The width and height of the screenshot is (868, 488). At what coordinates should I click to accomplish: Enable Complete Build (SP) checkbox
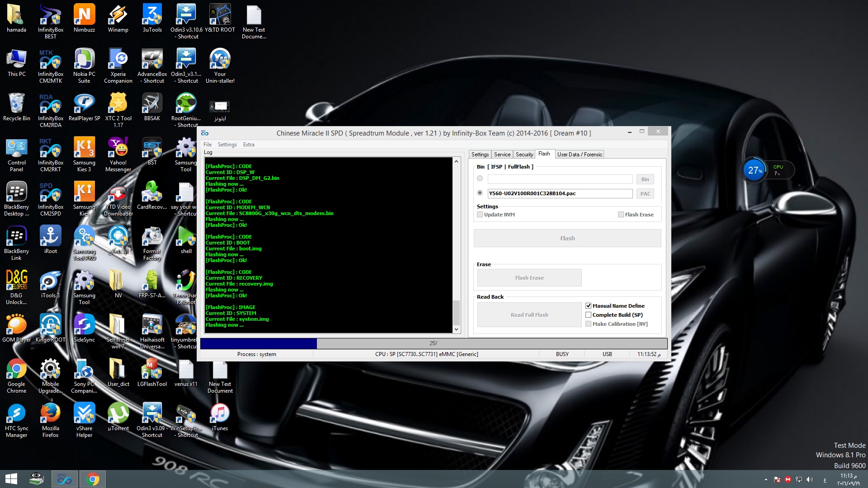[588, 315]
